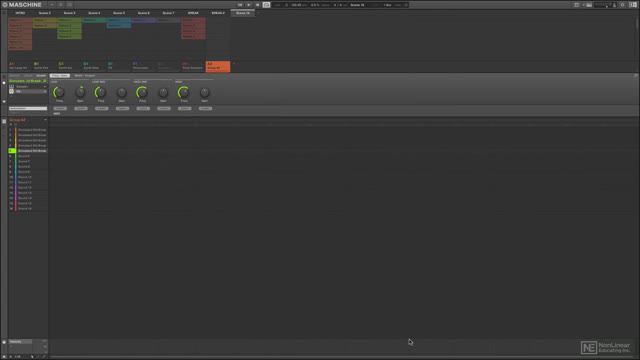Select the Scene 10 tab
The height and width of the screenshot is (360, 640).
(243, 13)
